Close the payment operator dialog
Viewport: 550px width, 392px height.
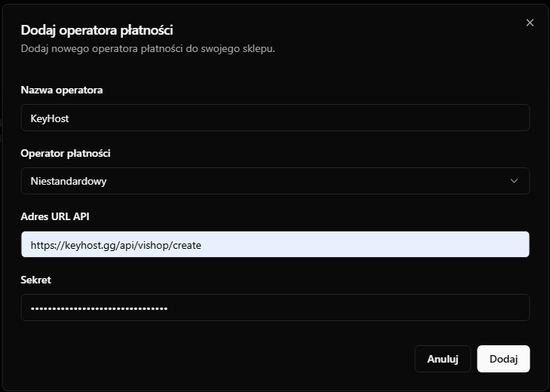[x=530, y=23]
